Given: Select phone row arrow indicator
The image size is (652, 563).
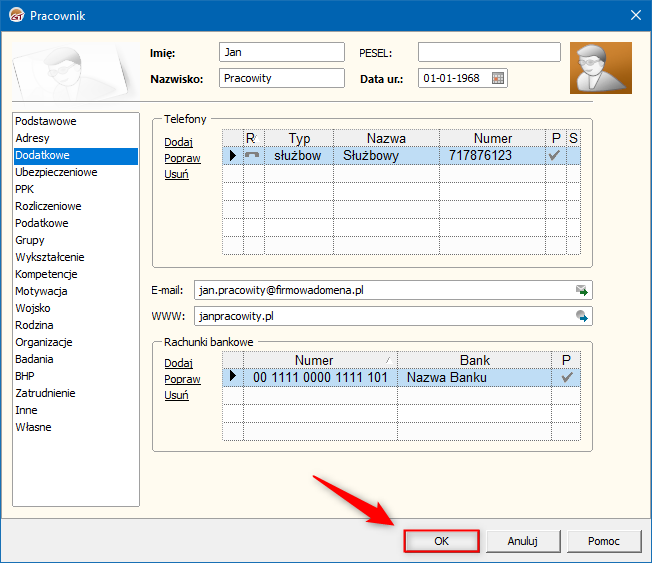Looking at the screenshot, I should pyautogui.click(x=233, y=156).
